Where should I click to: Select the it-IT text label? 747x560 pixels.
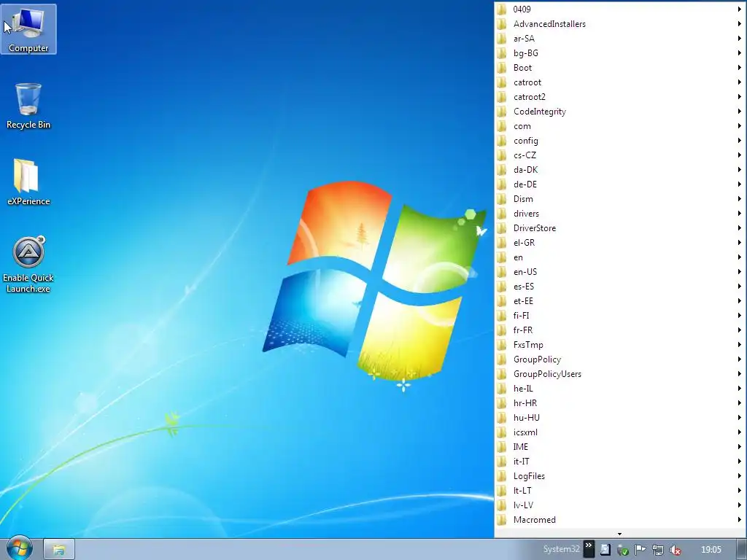pos(521,462)
